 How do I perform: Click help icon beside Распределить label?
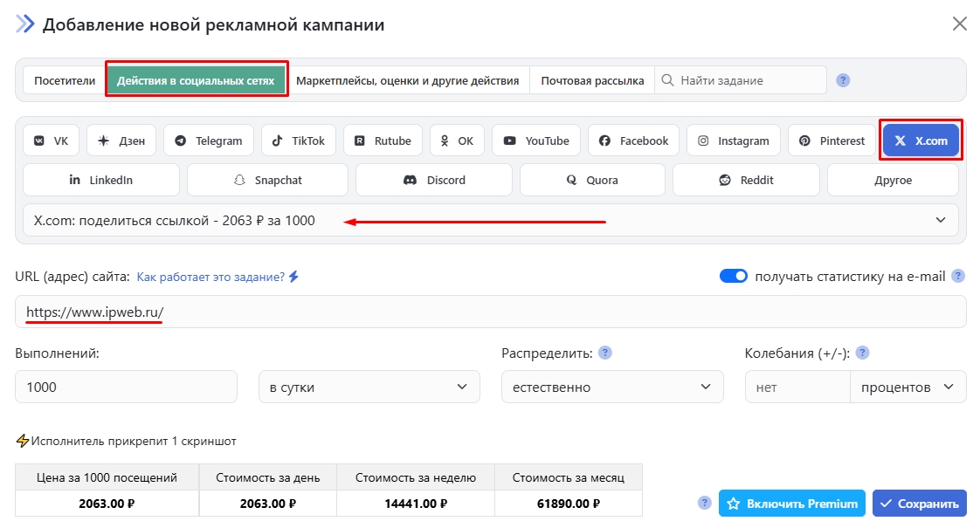click(604, 353)
